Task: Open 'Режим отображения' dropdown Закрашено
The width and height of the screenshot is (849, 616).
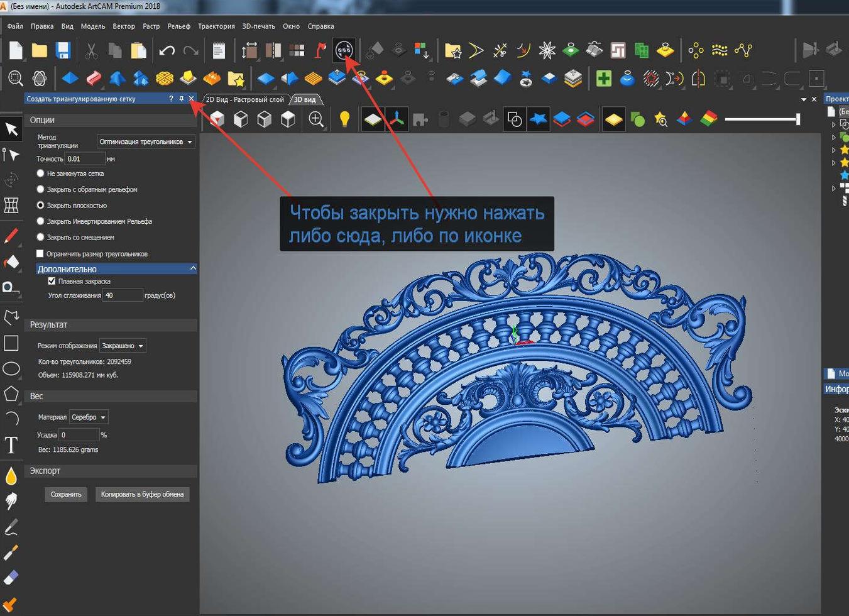Action: pyautogui.click(x=123, y=346)
